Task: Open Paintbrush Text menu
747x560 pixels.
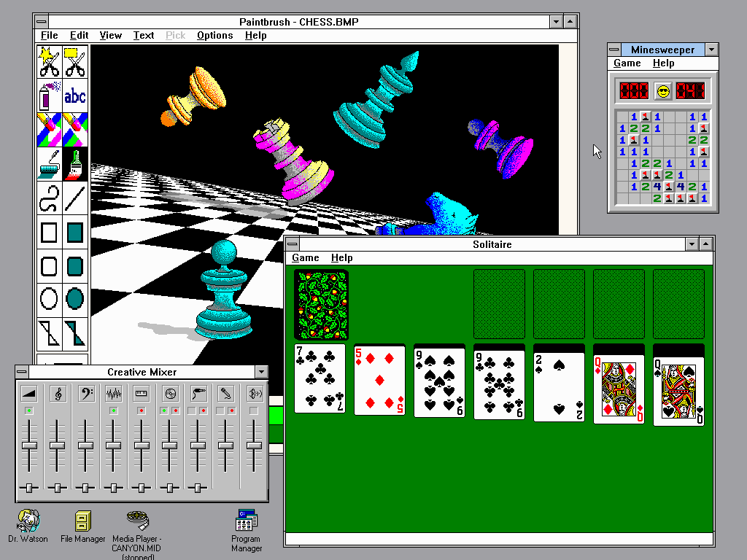Action: [x=144, y=35]
